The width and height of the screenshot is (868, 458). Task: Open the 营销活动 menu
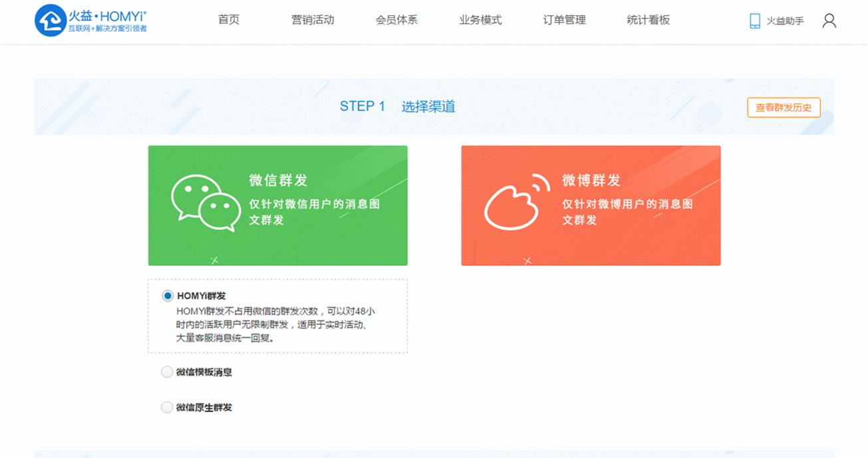coord(313,20)
